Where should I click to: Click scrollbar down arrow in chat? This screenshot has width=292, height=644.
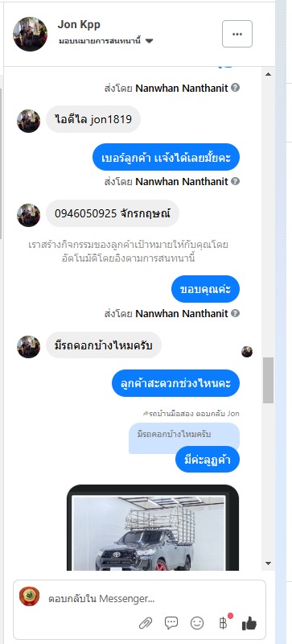[x=268, y=563]
